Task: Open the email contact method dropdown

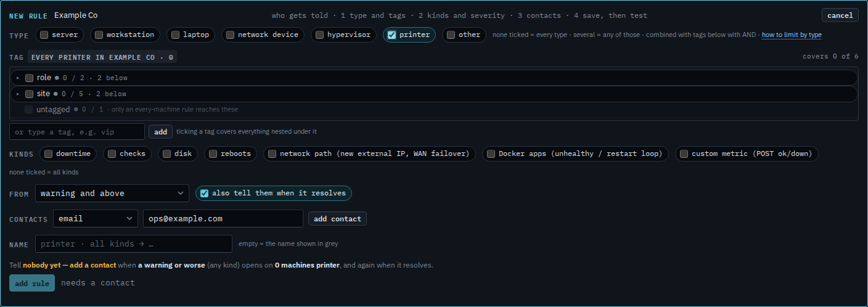Action: pos(96,219)
